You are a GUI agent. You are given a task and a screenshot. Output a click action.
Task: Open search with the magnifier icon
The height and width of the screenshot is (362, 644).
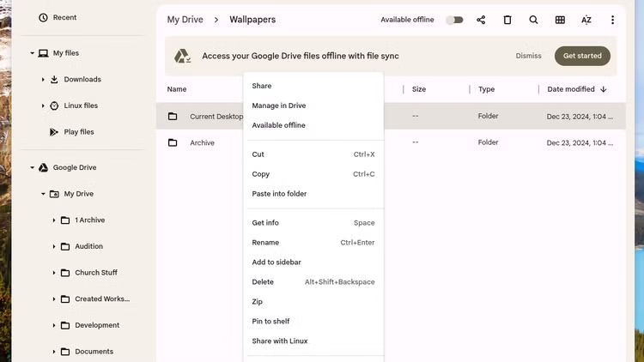(x=533, y=20)
